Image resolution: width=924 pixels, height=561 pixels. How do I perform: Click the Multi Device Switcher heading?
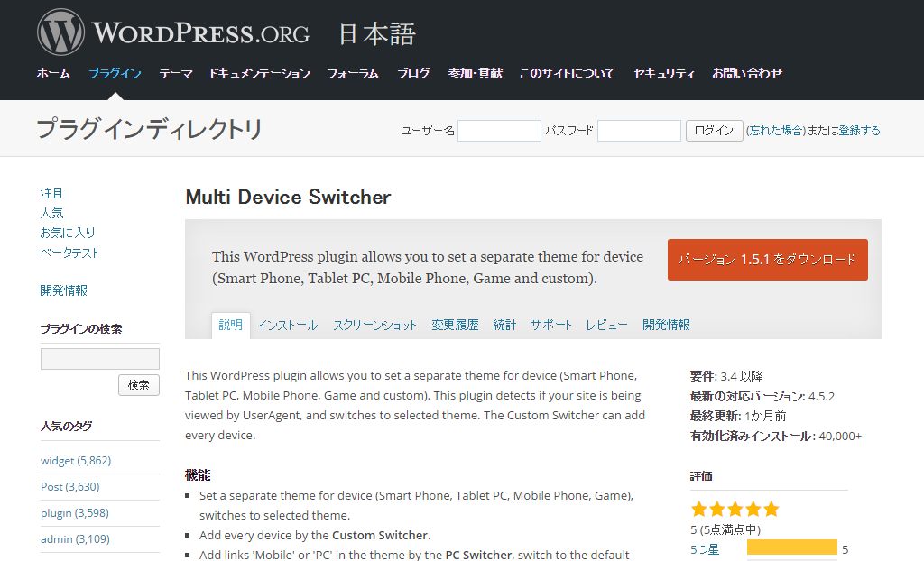(288, 198)
